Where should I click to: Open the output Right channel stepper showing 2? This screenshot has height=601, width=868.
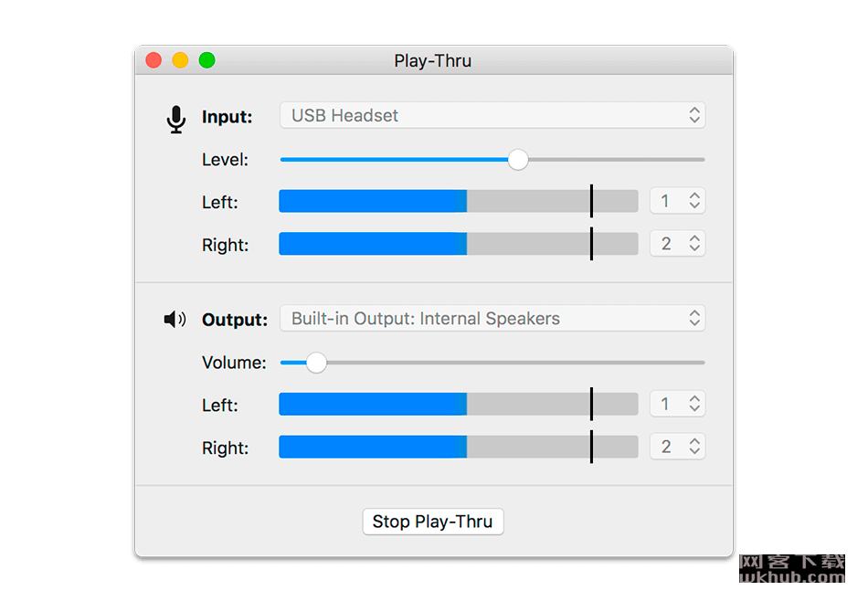677,447
